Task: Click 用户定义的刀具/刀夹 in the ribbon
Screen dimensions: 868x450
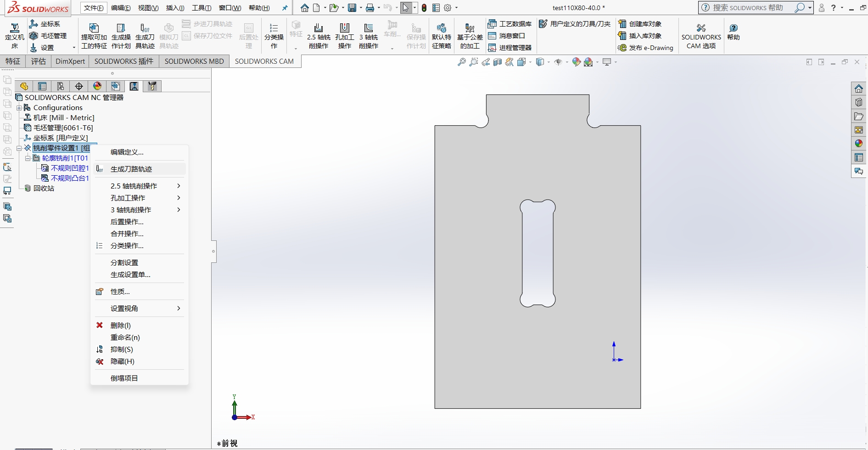Action: pos(575,24)
